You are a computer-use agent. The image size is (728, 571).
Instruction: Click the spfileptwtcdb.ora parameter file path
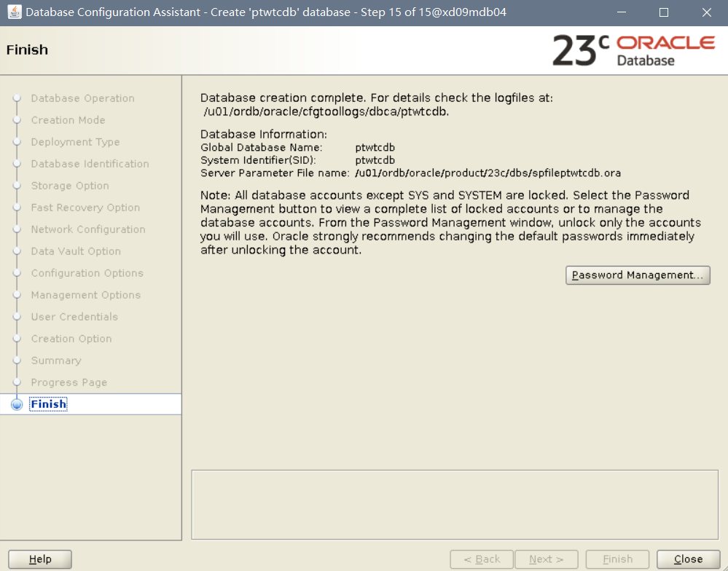(x=488, y=173)
